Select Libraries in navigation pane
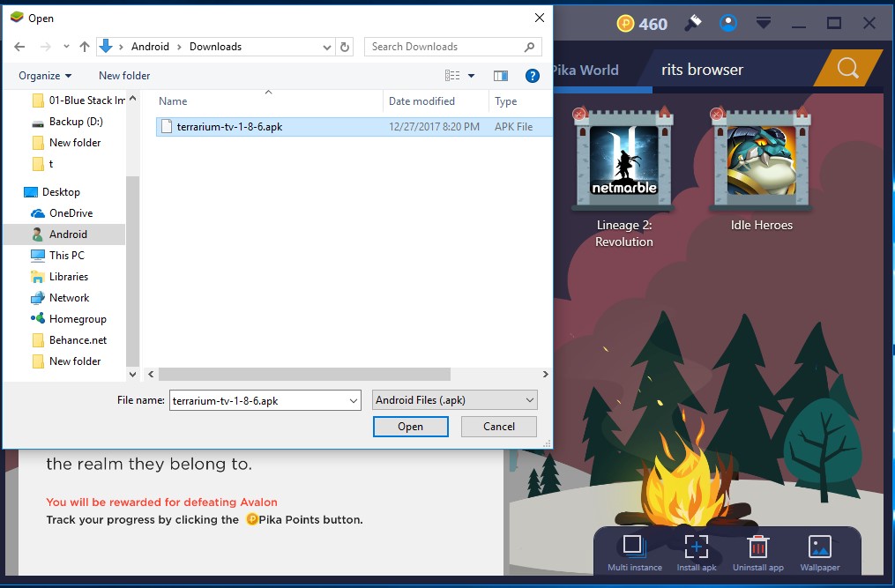The image size is (895, 588). [60, 277]
